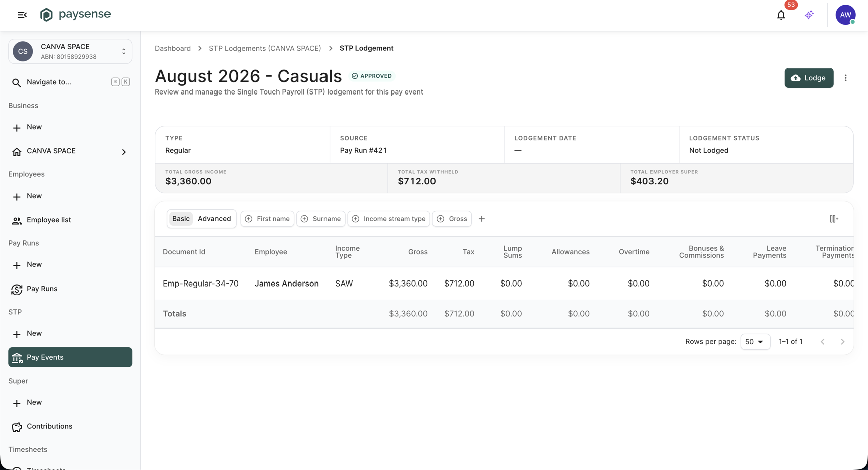Expand the CANVA SPACE chevron in sidebar
This screenshot has height=470, width=868.
point(124,152)
